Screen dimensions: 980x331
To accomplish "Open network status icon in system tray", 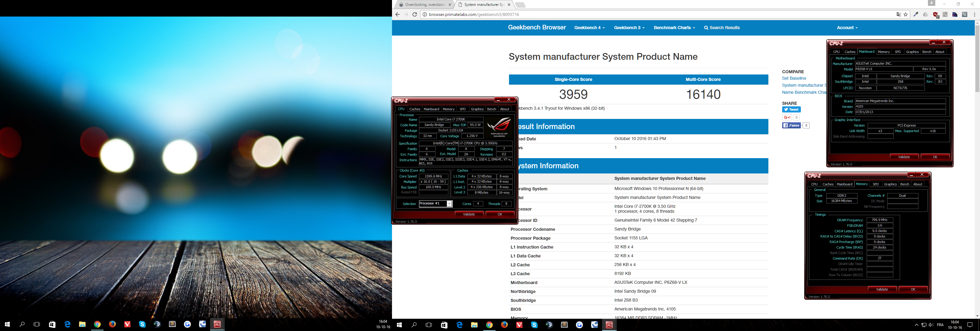I will (924, 325).
